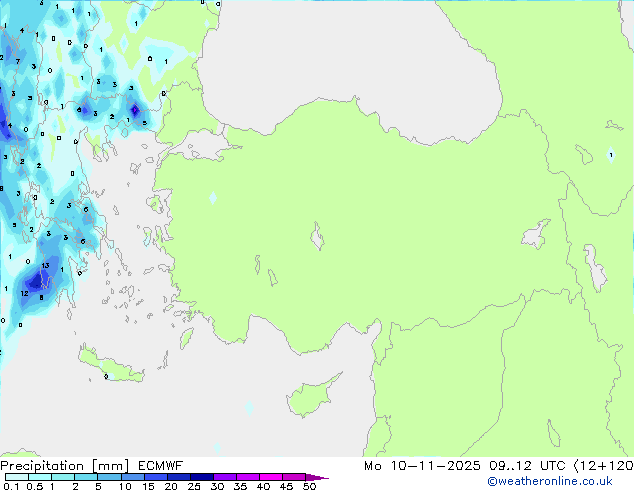Click the "7" precipitation value on the map

point(18,61)
